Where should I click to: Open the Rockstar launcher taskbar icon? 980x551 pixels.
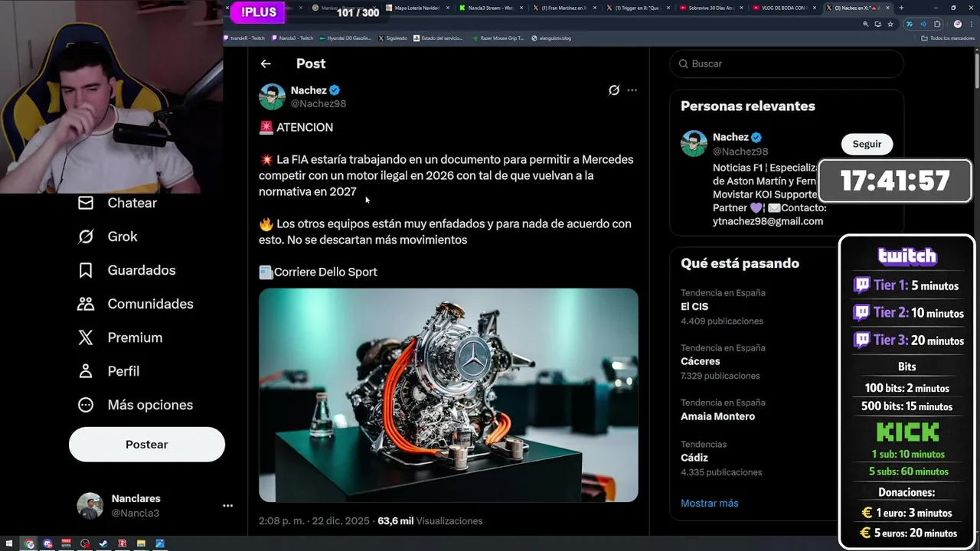pyautogui.click(x=122, y=544)
